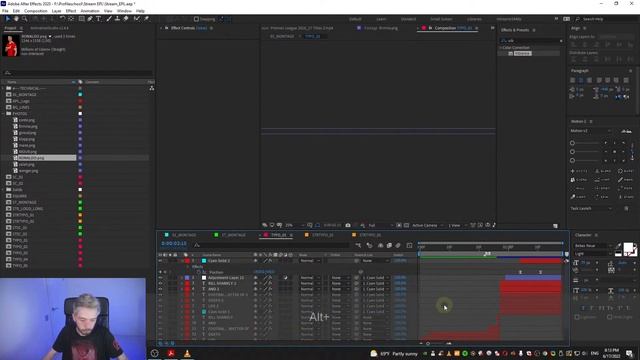Viewport: 640px width, 360px height.
Task: Hide the Adjustment Layer 11 layer
Action: click(x=160, y=278)
